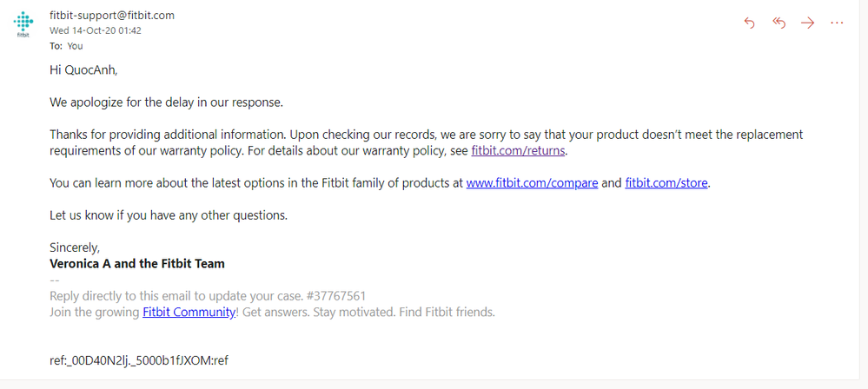Screen dimensions: 868x389
Task: Click the apology for delay sentence
Action: pos(166,102)
